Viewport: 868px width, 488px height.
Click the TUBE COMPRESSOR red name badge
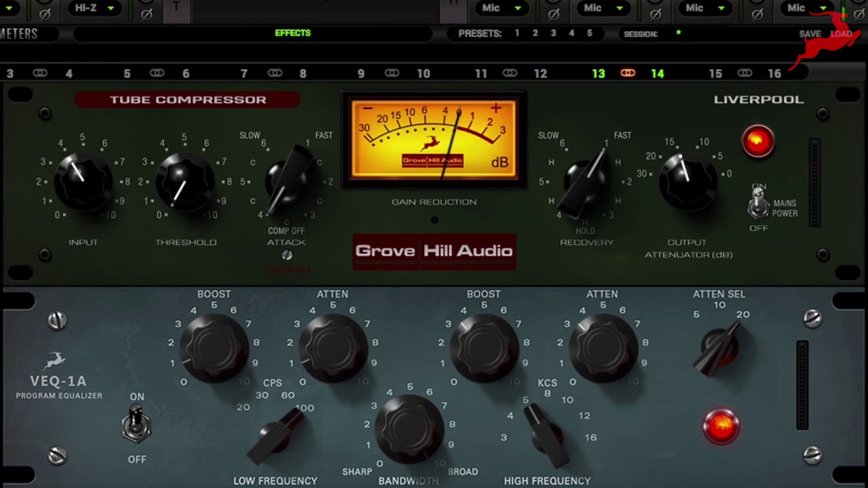[x=187, y=100]
